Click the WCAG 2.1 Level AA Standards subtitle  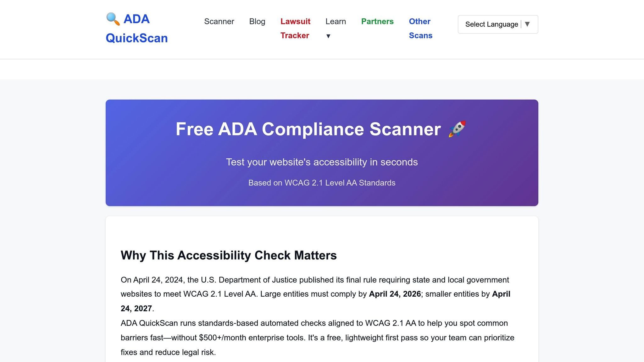(x=322, y=183)
